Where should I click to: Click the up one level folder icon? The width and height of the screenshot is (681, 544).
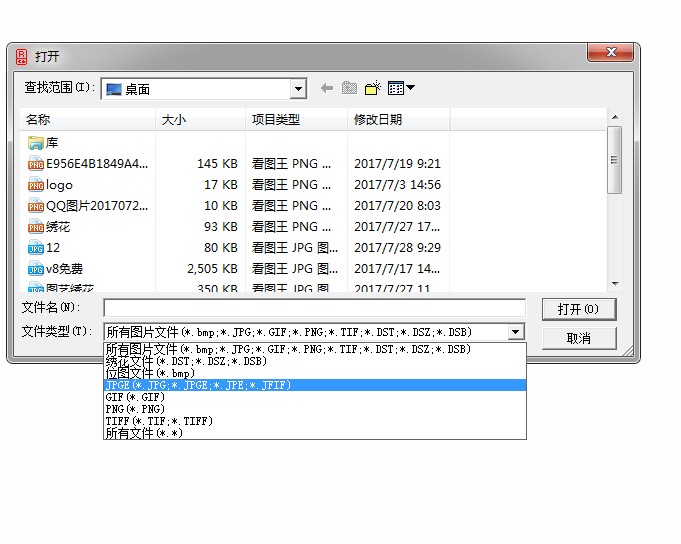pyautogui.click(x=349, y=88)
